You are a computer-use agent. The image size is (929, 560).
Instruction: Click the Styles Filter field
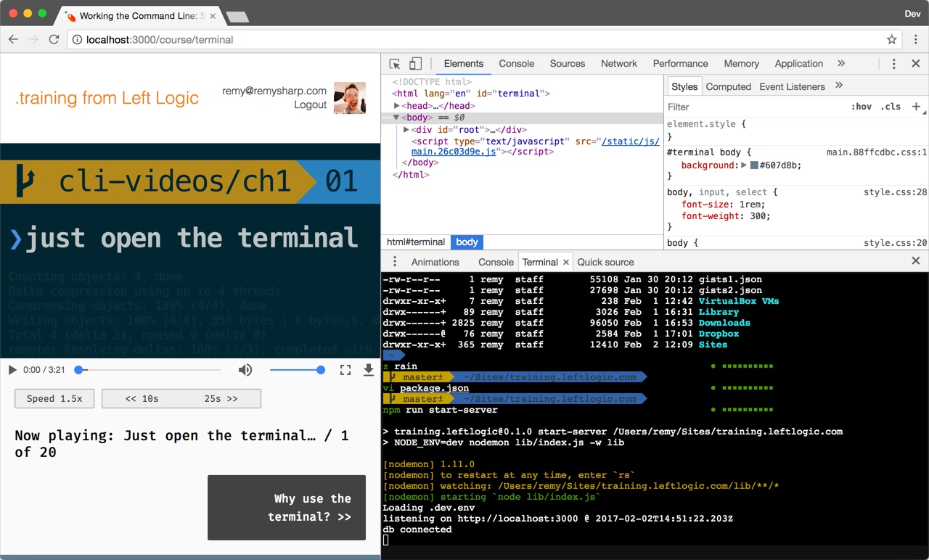(x=755, y=107)
